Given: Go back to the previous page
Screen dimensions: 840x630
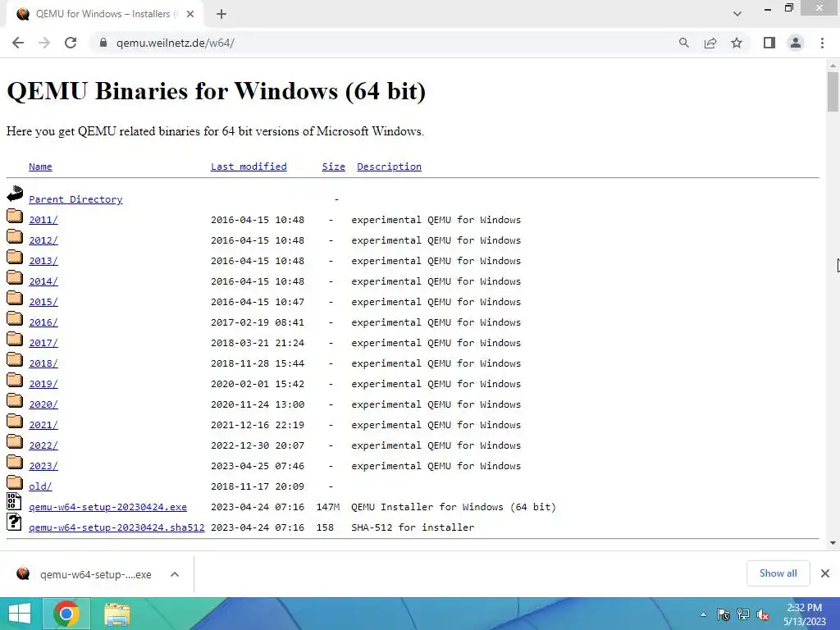Looking at the screenshot, I should (18, 43).
